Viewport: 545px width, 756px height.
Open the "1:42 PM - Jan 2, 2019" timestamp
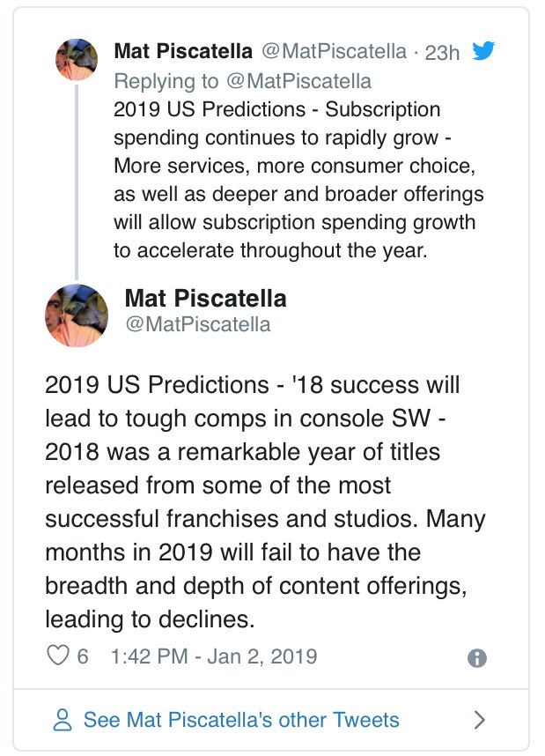(215, 656)
